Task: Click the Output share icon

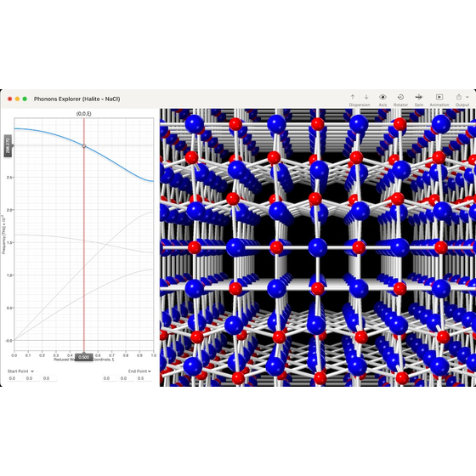Action: [459, 97]
